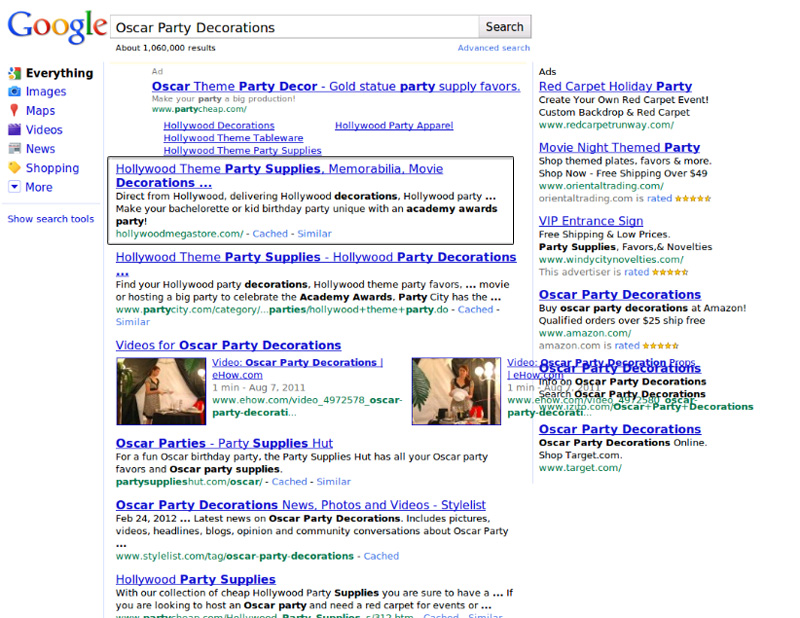Click www.target.com URL text
This screenshot has width=800, height=618.
point(580,467)
